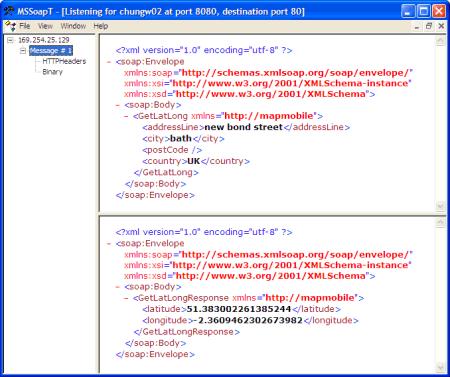Viewport: 450px width, 377px height.
Task: Close the inner MDI child window
Action: point(441,26)
